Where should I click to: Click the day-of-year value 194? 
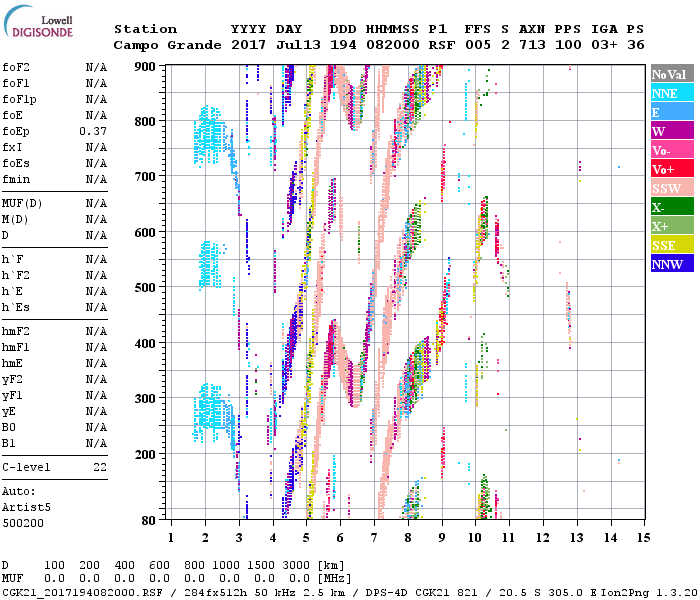pos(343,45)
